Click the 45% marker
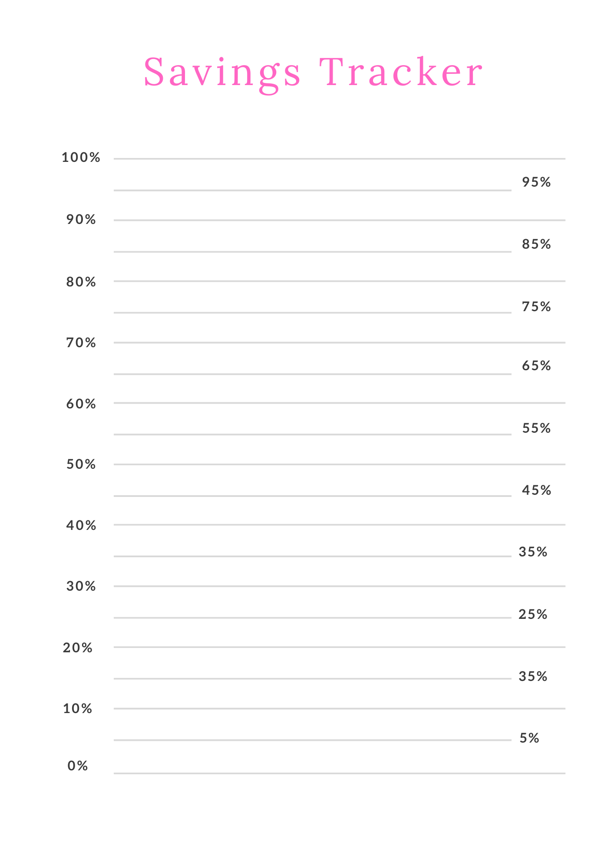 pyautogui.click(x=536, y=490)
